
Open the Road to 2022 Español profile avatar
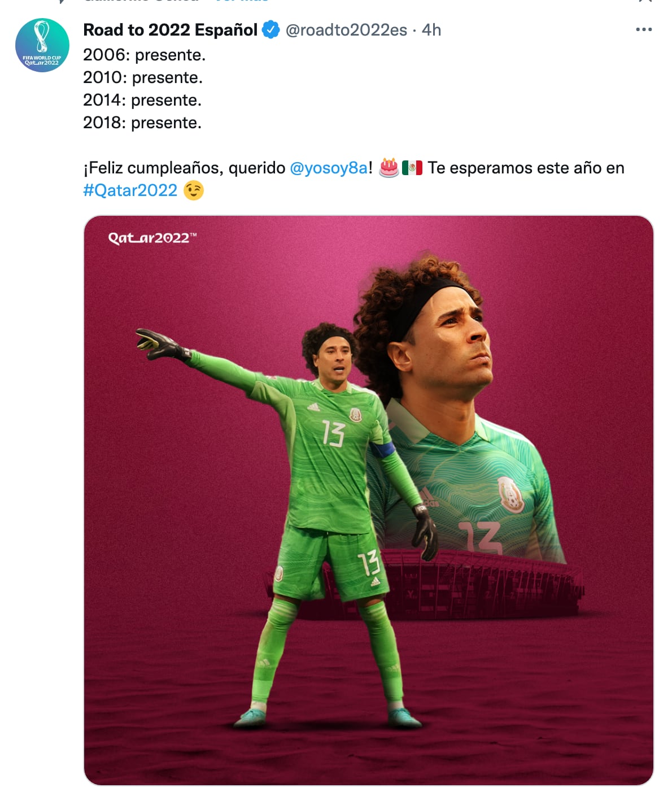(42, 45)
